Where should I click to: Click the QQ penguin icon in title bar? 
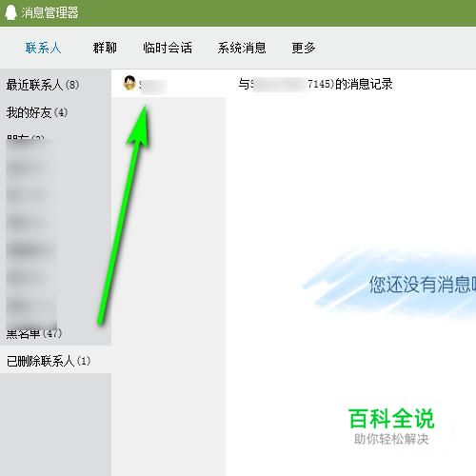click(10, 12)
